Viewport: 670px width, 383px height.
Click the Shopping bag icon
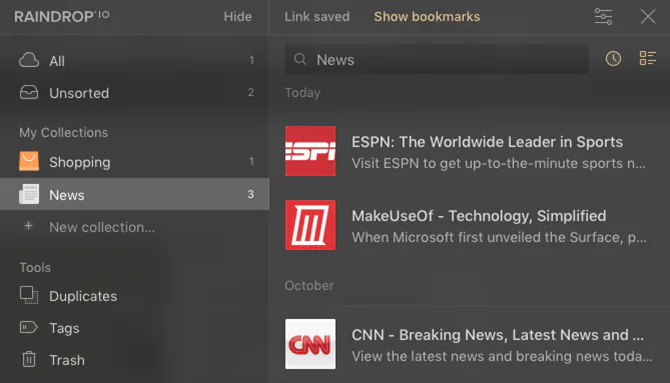[29, 162]
